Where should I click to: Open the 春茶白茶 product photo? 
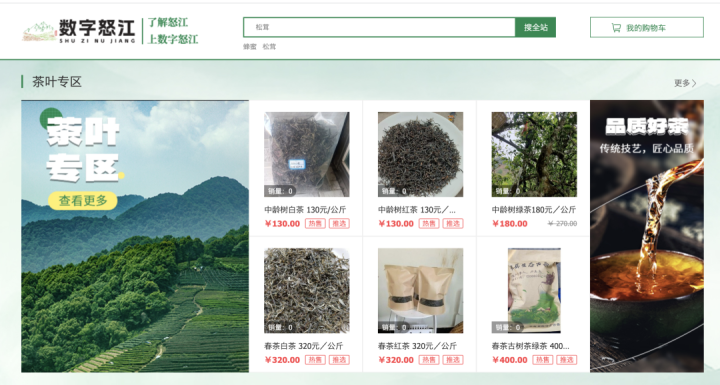[307, 290]
